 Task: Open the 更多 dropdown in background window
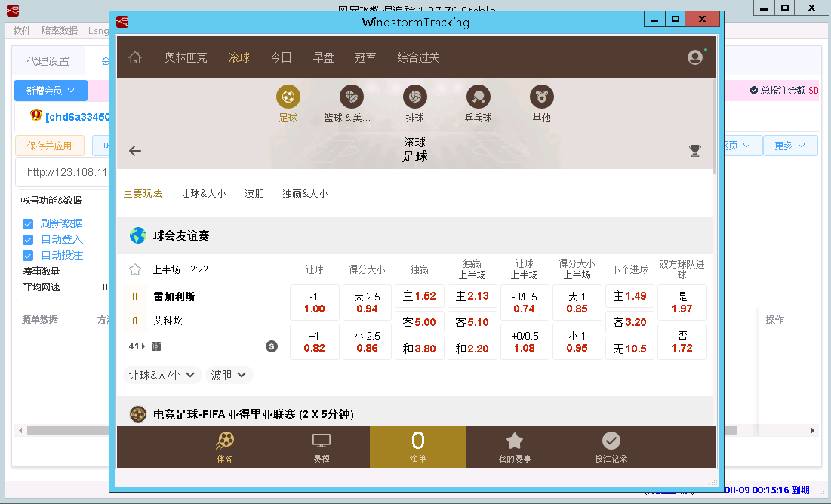789,146
